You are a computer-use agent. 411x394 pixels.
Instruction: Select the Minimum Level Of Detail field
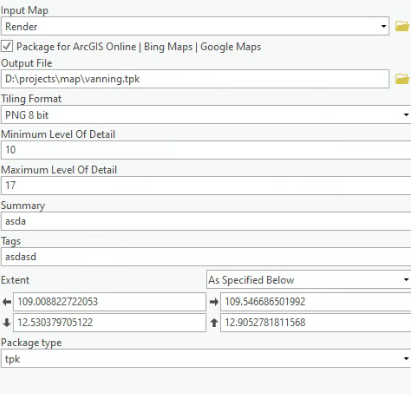tap(206, 150)
